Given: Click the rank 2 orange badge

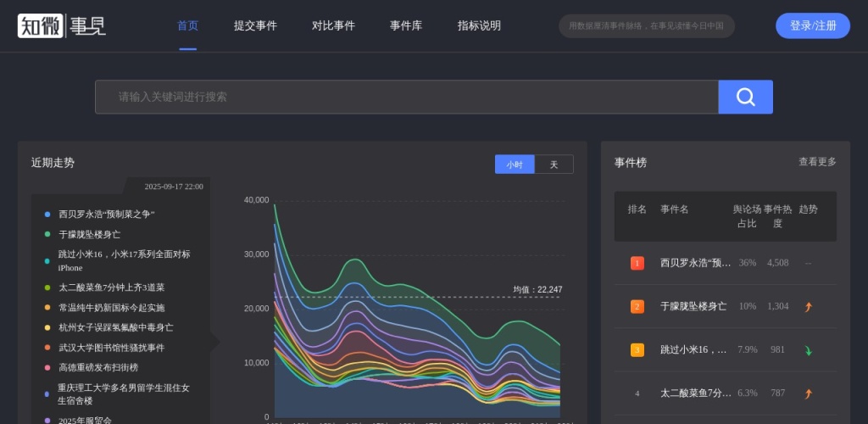Looking at the screenshot, I should [637, 306].
